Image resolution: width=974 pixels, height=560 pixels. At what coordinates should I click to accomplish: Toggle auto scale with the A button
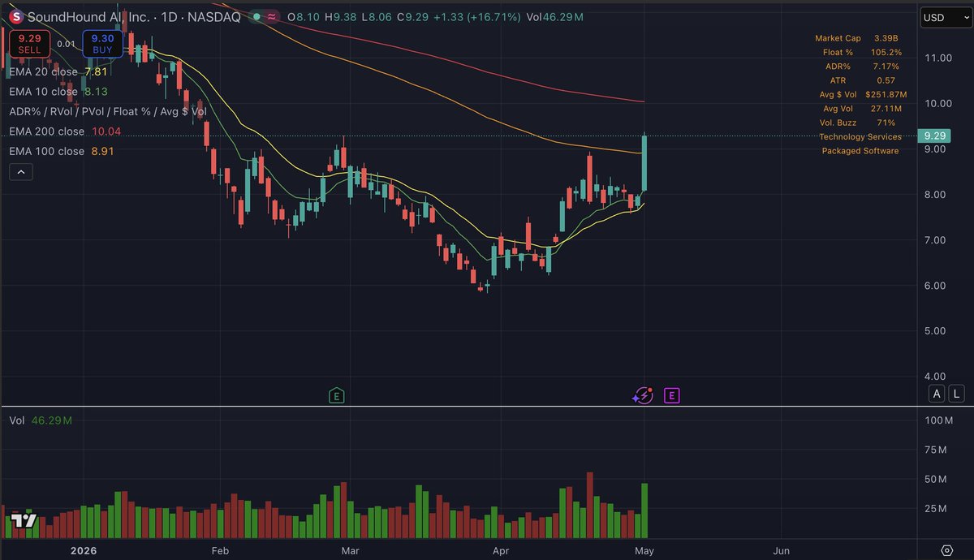pyautogui.click(x=937, y=394)
